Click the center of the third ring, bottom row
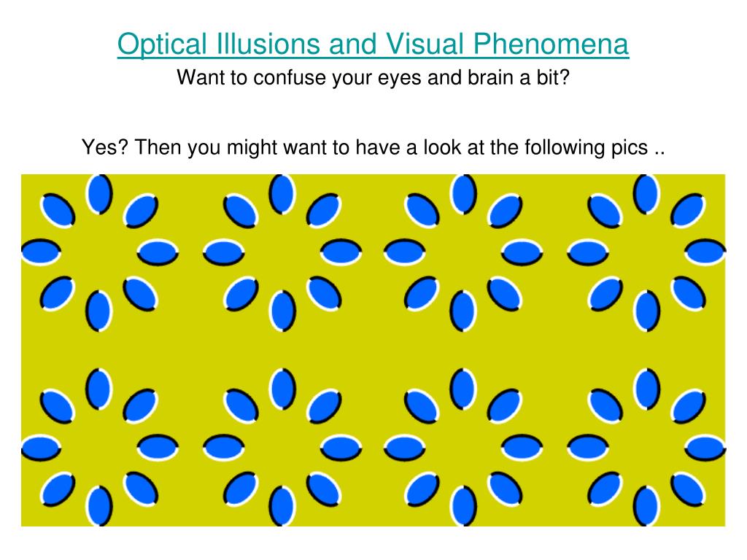This screenshot has width=747, height=560. [463, 448]
